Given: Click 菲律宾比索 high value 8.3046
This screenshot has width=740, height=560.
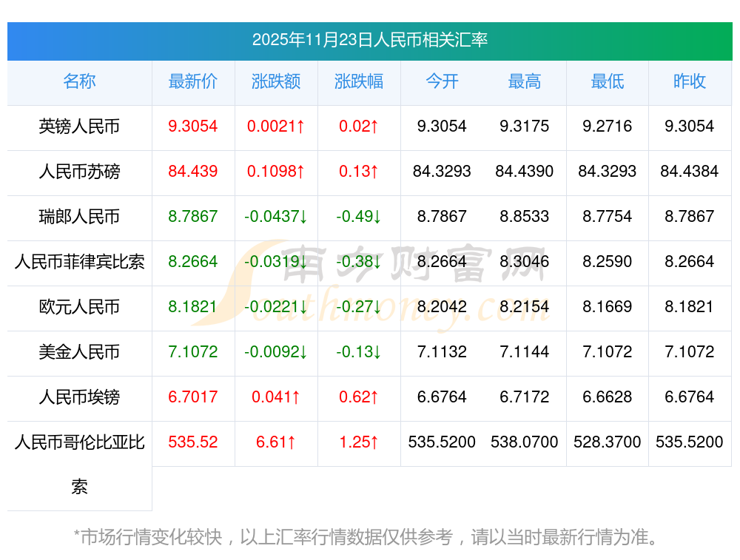Looking at the screenshot, I should click(525, 261).
